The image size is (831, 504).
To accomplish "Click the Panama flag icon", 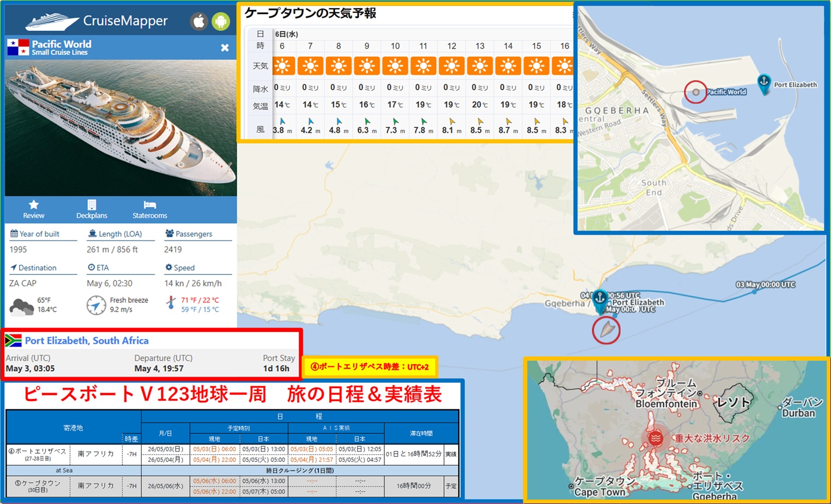I will coord(18,48).
